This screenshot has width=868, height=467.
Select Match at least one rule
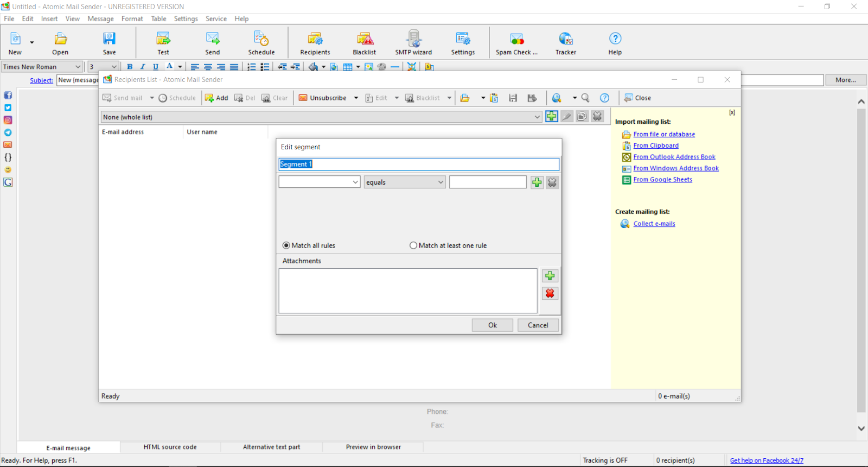point(448,245)
